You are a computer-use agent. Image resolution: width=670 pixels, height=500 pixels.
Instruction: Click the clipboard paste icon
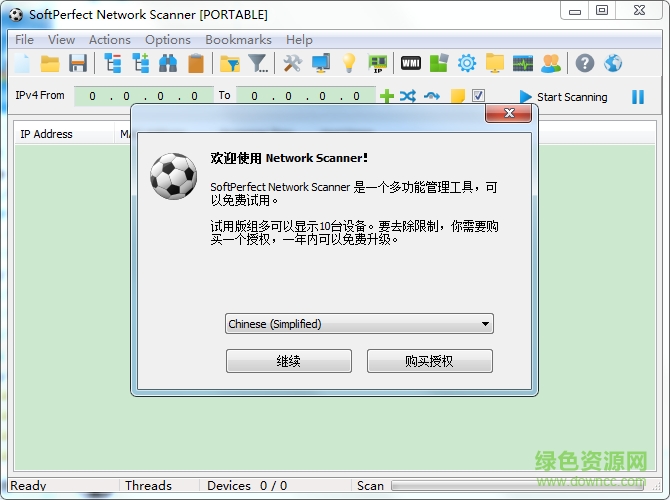click(x=196, y=63)
